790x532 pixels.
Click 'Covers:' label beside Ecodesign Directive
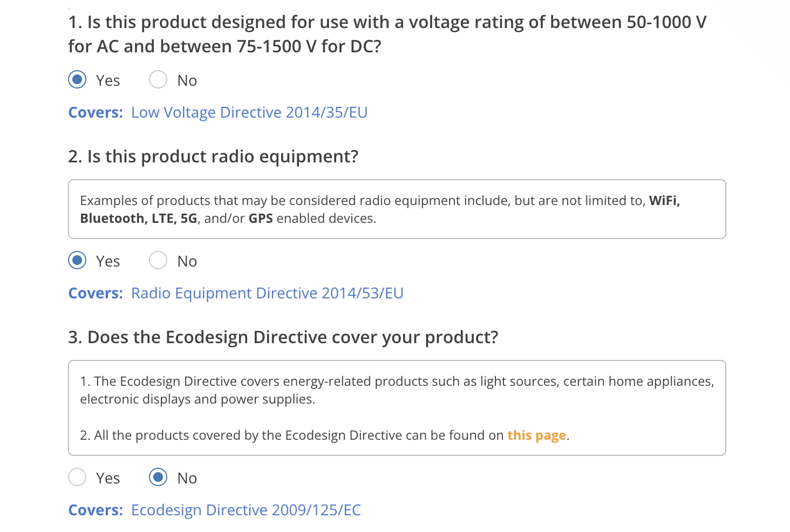click(96, 510)
